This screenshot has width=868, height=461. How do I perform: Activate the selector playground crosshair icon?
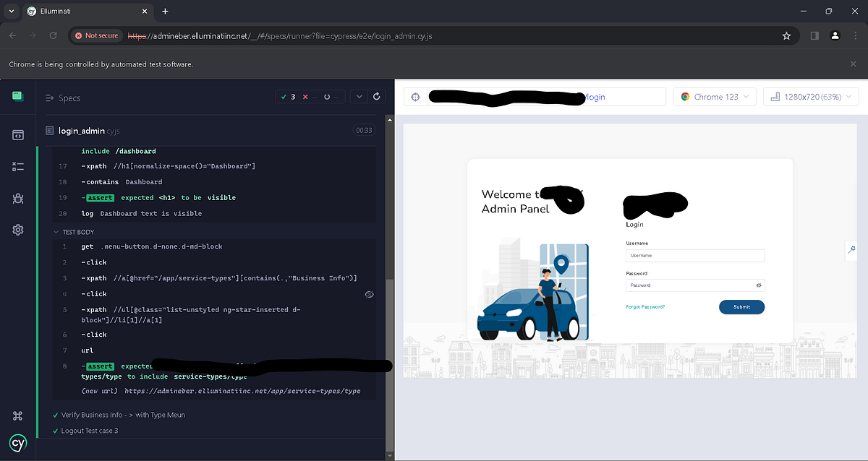414,96
